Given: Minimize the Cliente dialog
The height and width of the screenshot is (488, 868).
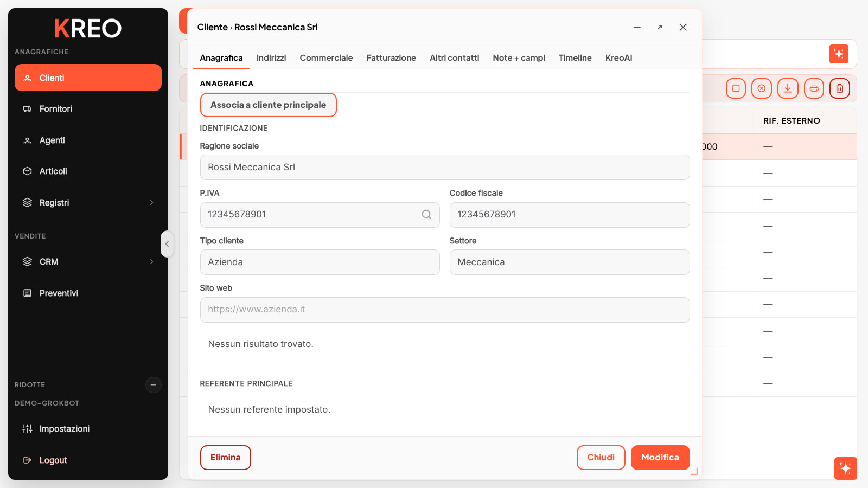Looking at the screenshot, I should coord(637,27).
